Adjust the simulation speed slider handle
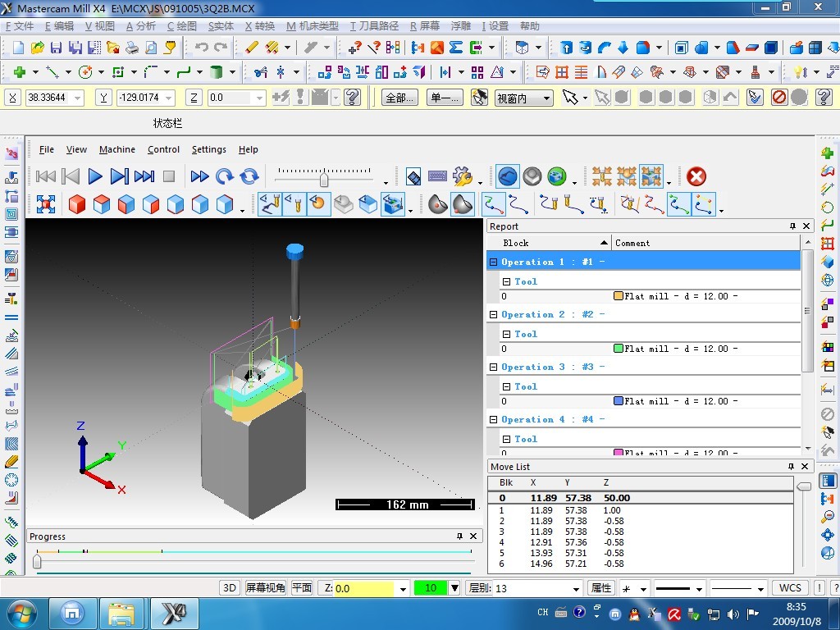The height and width of the screenshot is (630, 840). click(x=323, y=178)
